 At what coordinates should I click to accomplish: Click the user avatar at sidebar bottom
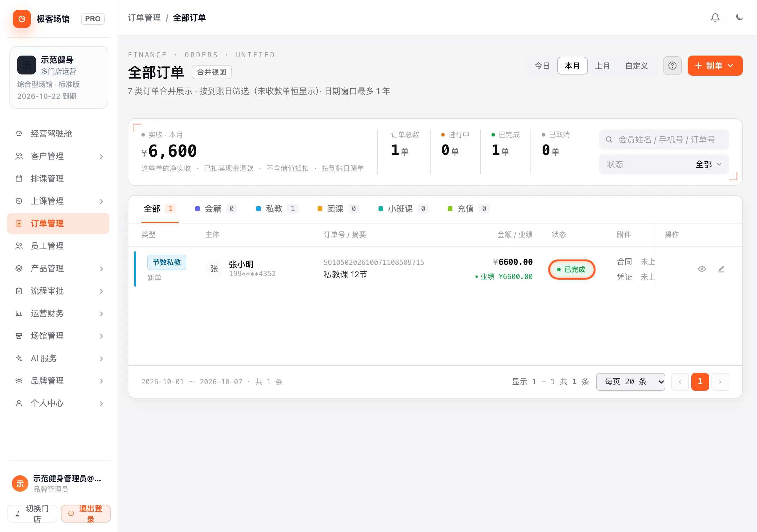click(20, 483)
